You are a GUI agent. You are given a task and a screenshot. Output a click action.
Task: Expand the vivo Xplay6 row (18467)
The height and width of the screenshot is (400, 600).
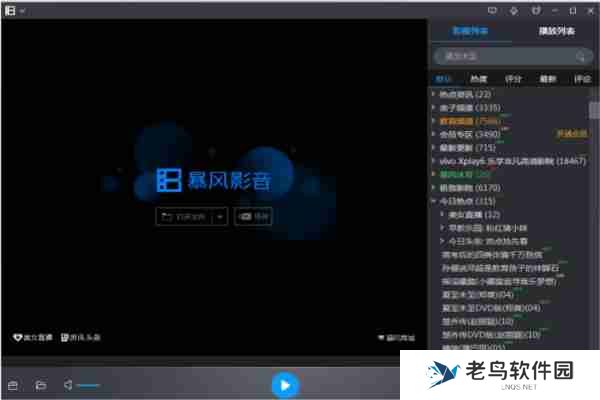click(434, 161)
